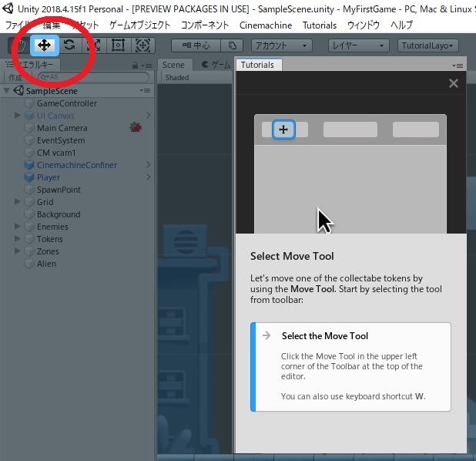Click the hierarchy search field

[x=93, y=77]
